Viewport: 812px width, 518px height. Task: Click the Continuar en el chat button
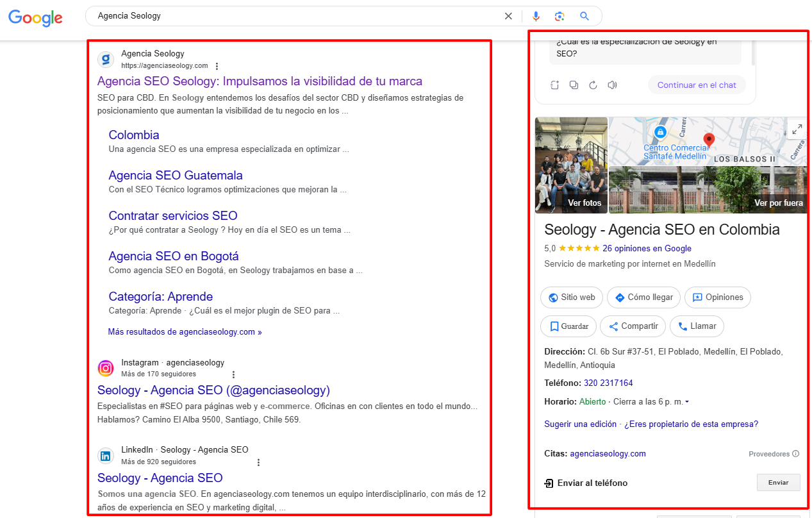point(697,85)
